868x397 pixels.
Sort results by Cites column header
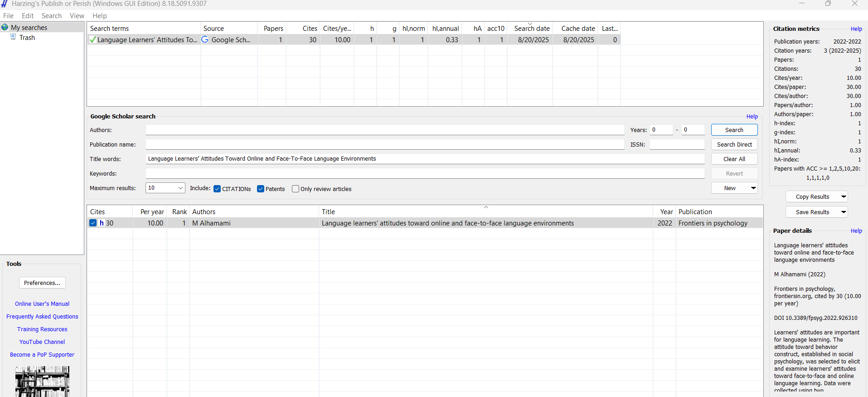(110, 211)
